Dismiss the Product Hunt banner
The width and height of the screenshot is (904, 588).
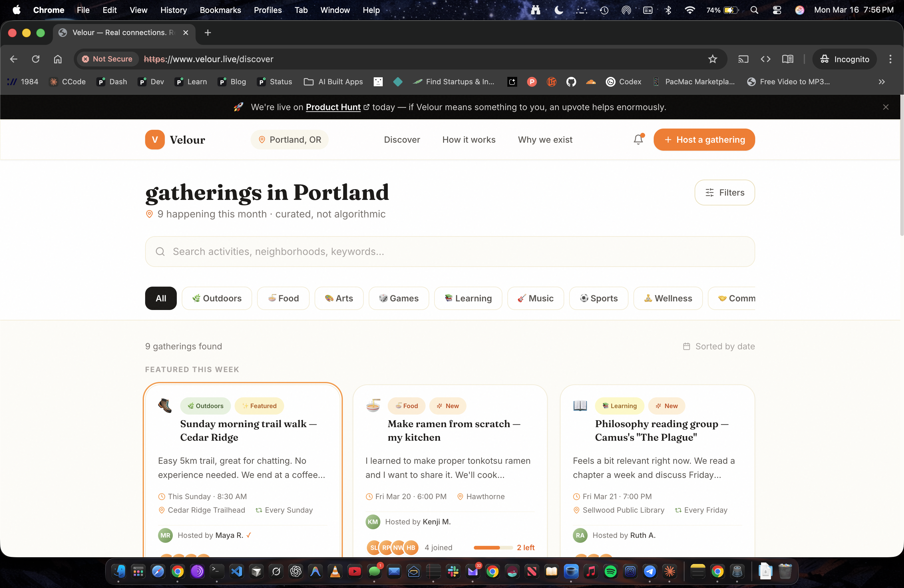point(885,107)
